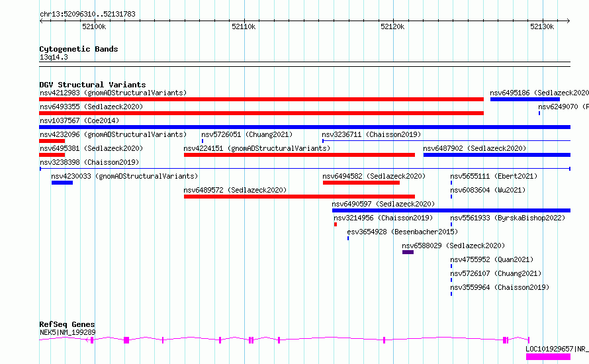Click the short red bar under nsv4232096

coord(52,141)
